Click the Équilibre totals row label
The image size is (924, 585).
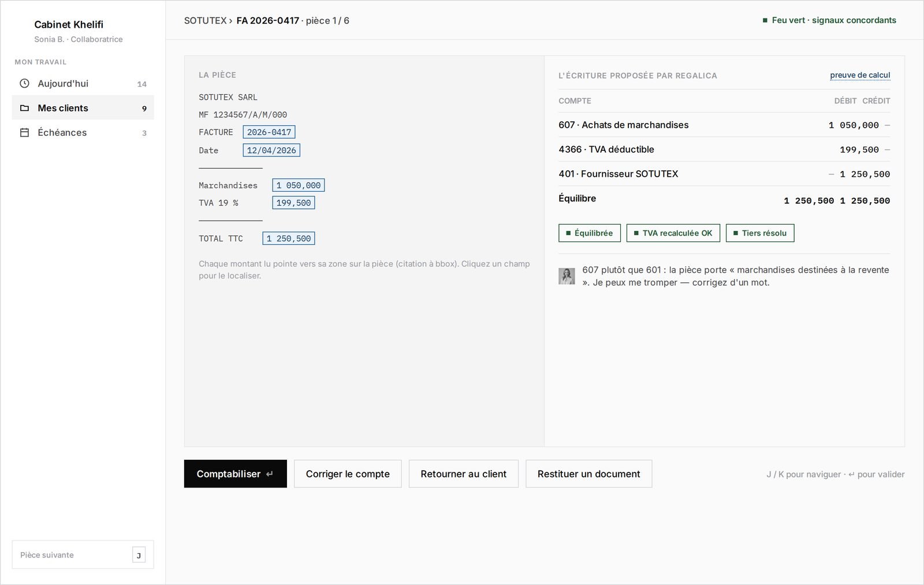(577, 198)
